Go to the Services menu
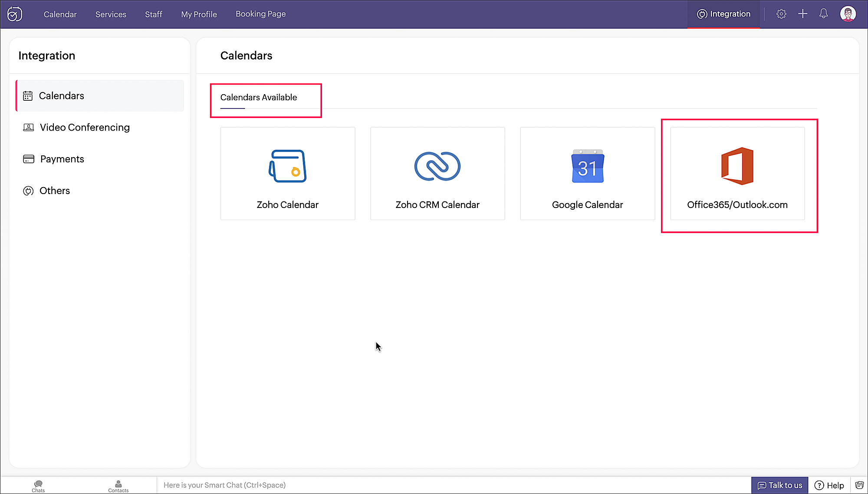 click(111, 14)
